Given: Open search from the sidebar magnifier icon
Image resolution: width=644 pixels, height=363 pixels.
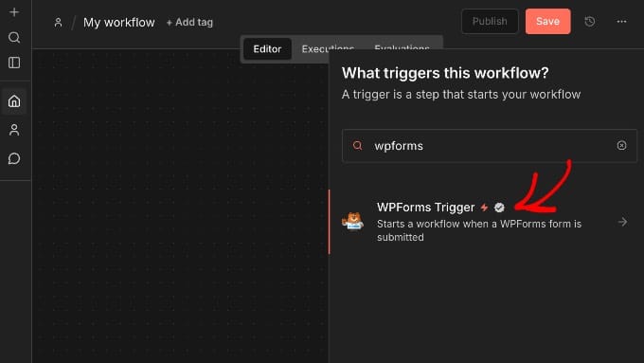Looking at the screenshot, I should [x=14, y=37].
